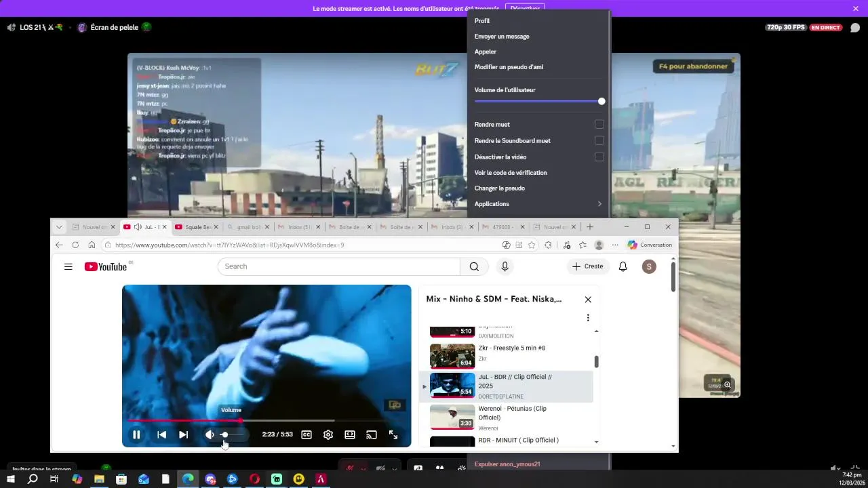Check the Désactiver la vidéo checkbox
This screenshot has width=868, height=488.
click(599, 157)
